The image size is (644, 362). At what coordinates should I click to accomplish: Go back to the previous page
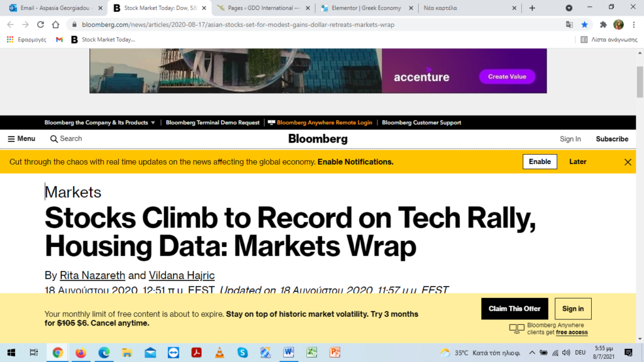[10, 25]
